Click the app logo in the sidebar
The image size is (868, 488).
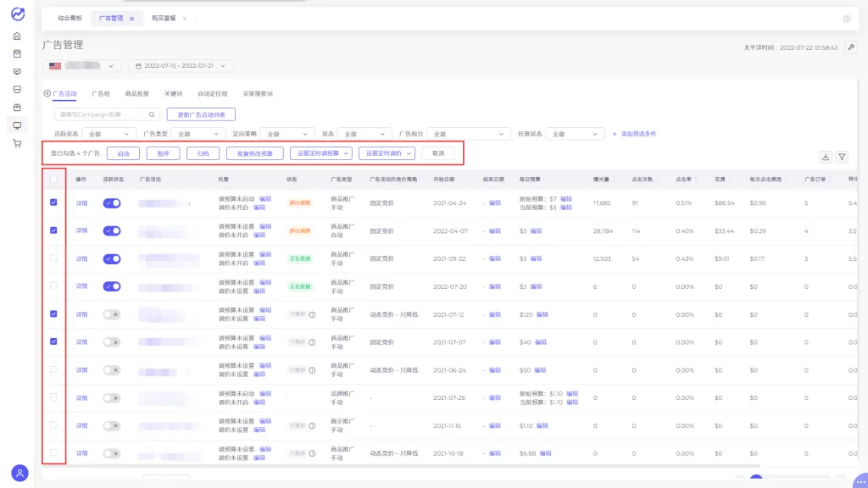pos(18,14)
